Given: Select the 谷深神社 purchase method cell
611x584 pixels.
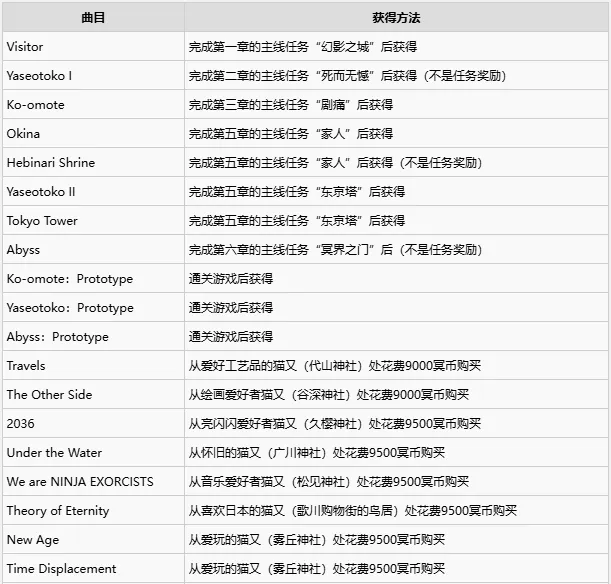Looking at the screenshot, I should [396, 394].
